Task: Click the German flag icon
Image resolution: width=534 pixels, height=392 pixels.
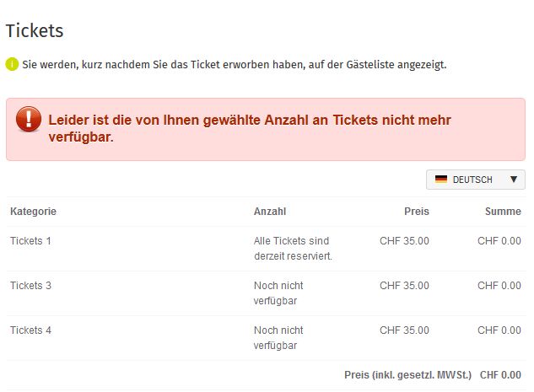Action: coord(441,179)
